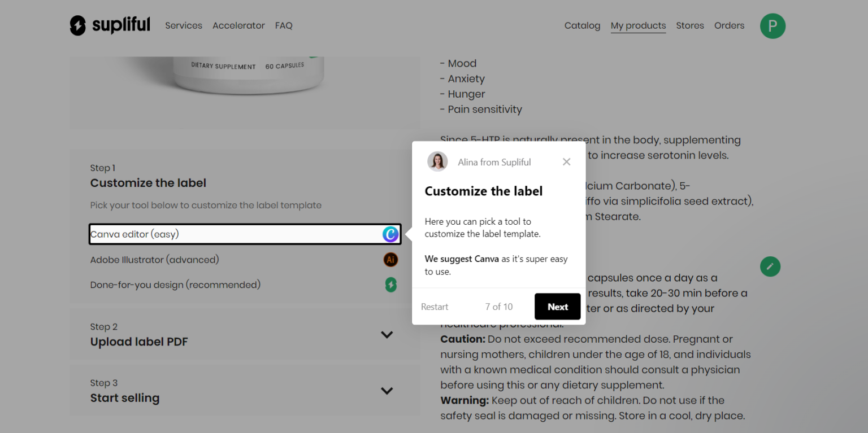868x433 pixels.
Task: Open the Step 1 Customize the label section
Action: click(x=148, y=183)
